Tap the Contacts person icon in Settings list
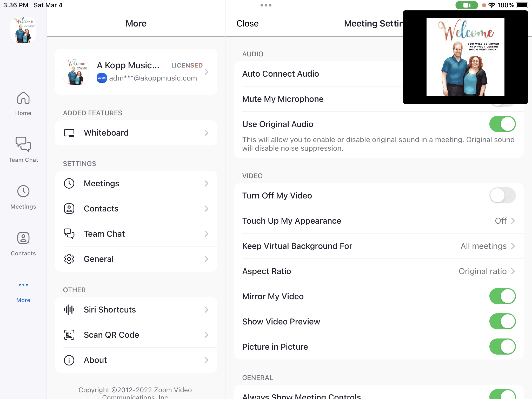The height and width of the screenshot is (399, 532). pyautogui.click(x=69, y=209)
